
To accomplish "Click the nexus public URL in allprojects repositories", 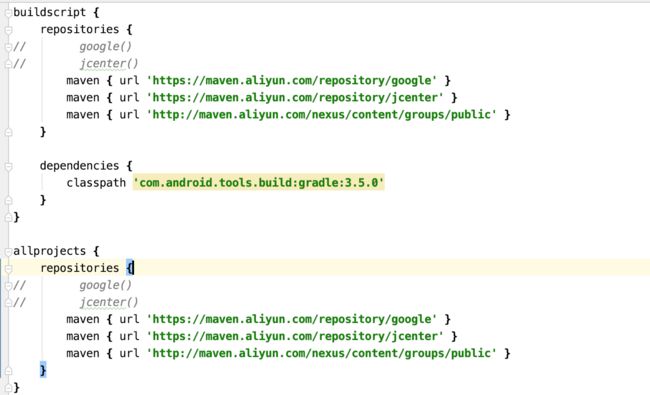I will [x=322, y=353].
